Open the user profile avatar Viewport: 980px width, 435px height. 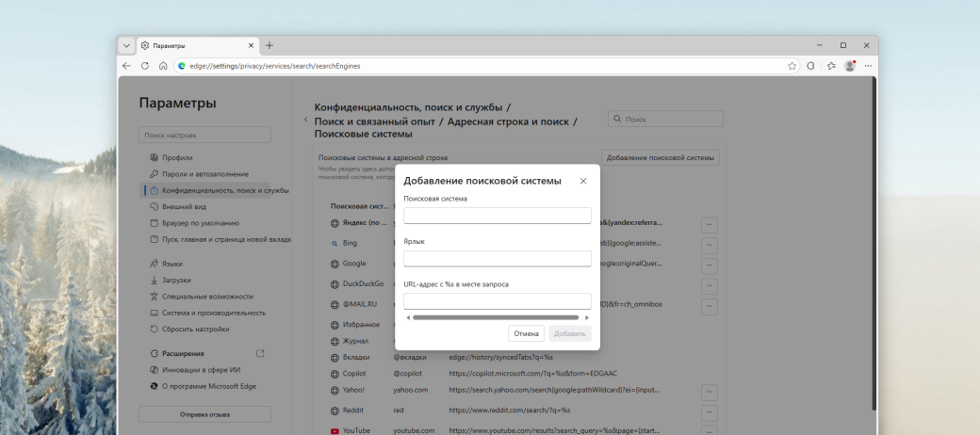click(x=850, y=66)
